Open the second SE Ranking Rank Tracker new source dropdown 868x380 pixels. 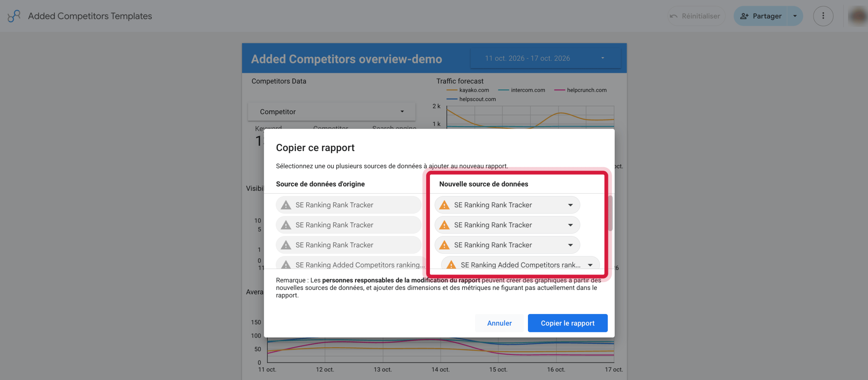(x=507, y=225)
